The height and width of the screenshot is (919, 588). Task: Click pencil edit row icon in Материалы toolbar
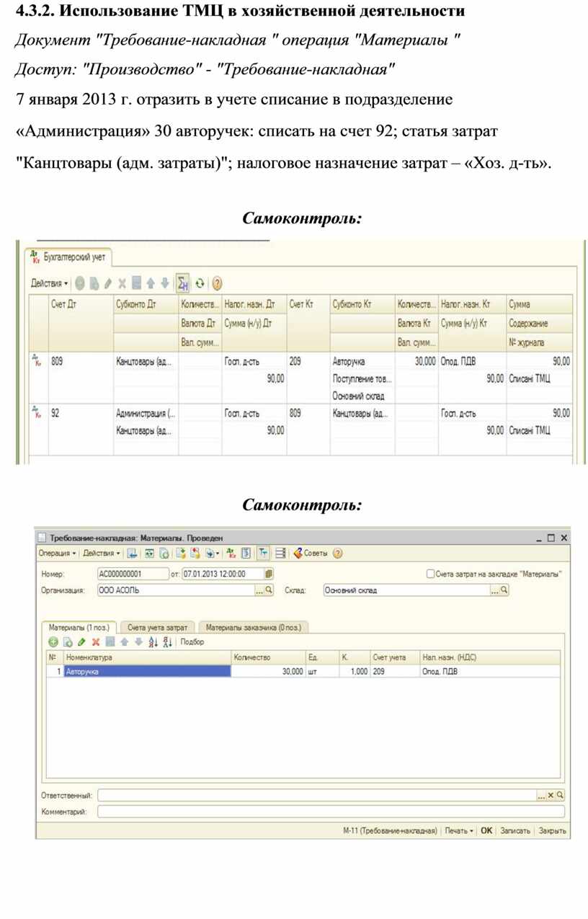[x=81, y=641]
